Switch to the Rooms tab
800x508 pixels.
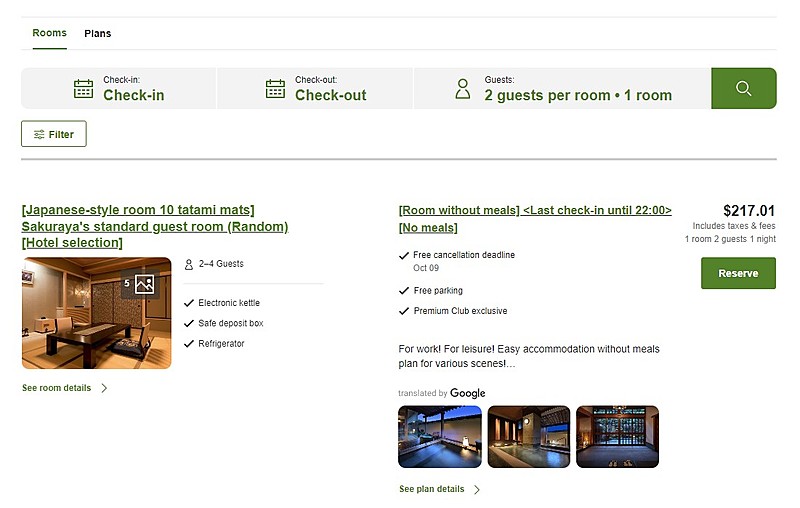pyautogui.click(x=49, y=33)
